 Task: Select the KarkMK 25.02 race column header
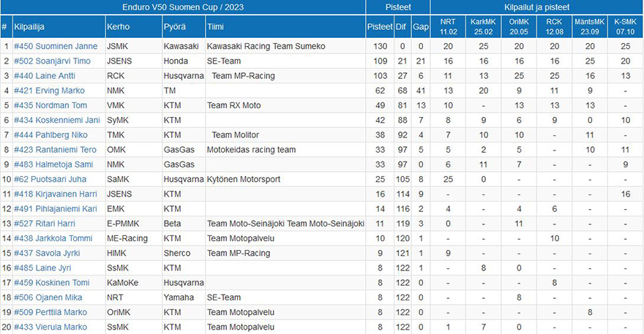click(x=484, y=26)
